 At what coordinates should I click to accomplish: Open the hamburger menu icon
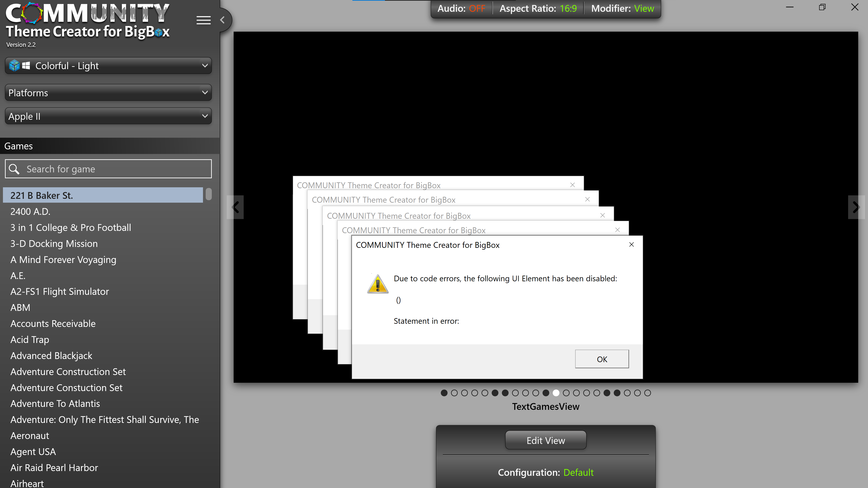point(203,20)
